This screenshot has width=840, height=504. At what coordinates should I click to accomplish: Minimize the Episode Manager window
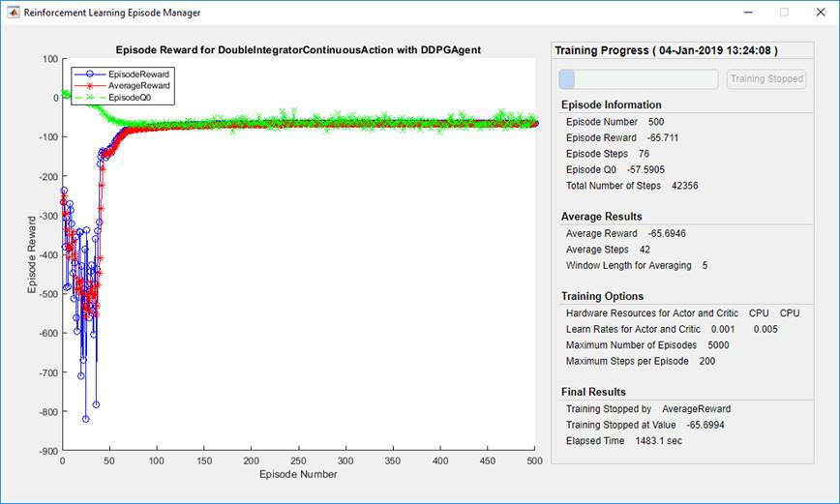coord(748,13)
